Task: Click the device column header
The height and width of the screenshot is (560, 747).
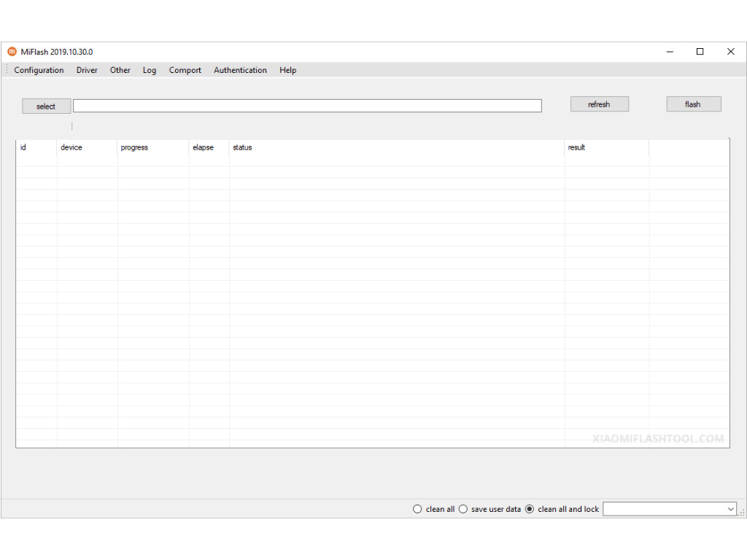Action: pyautogui.click(x=71, y=148)
